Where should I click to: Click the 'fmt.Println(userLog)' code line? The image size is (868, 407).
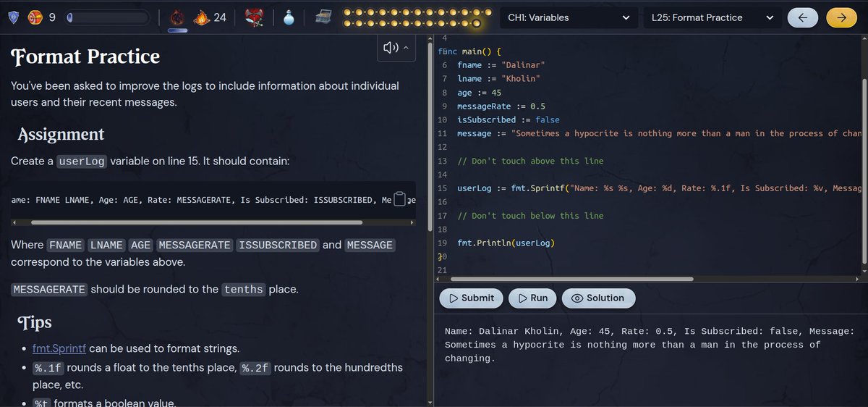[x=506, y=243]
